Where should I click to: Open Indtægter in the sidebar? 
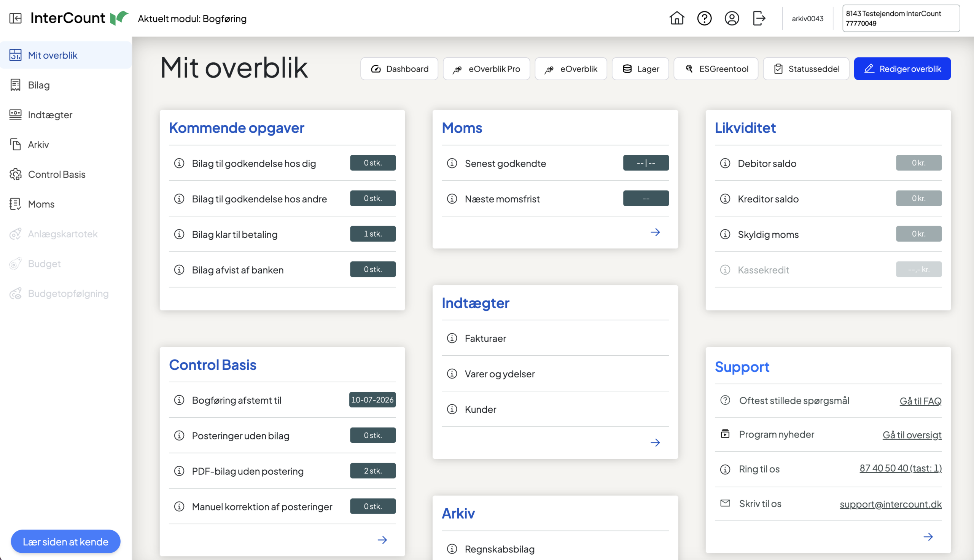click(66, 115)
